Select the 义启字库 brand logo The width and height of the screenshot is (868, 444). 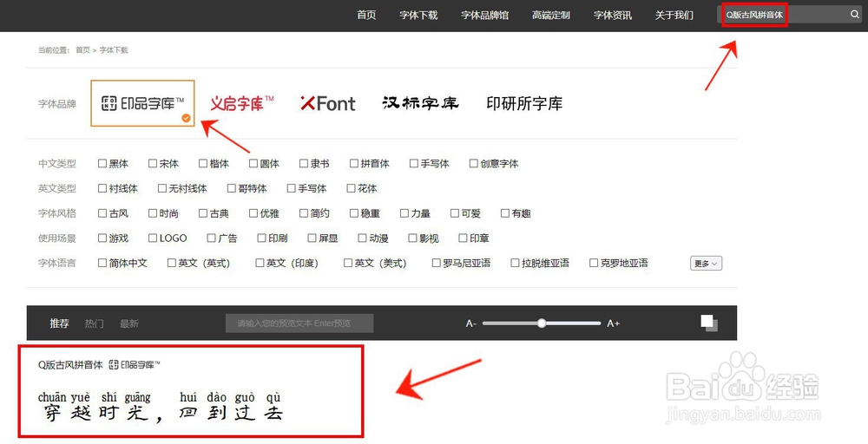pos(242,103)
